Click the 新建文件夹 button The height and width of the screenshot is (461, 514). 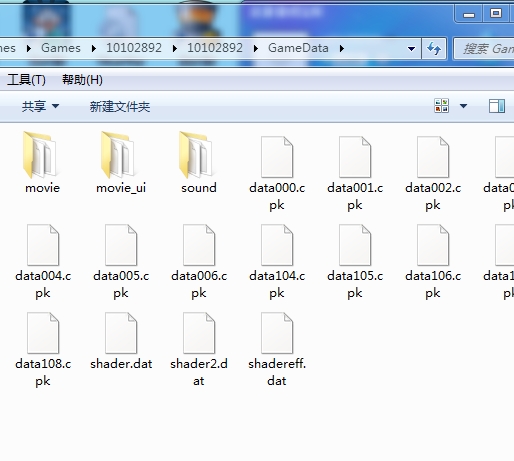120,107
